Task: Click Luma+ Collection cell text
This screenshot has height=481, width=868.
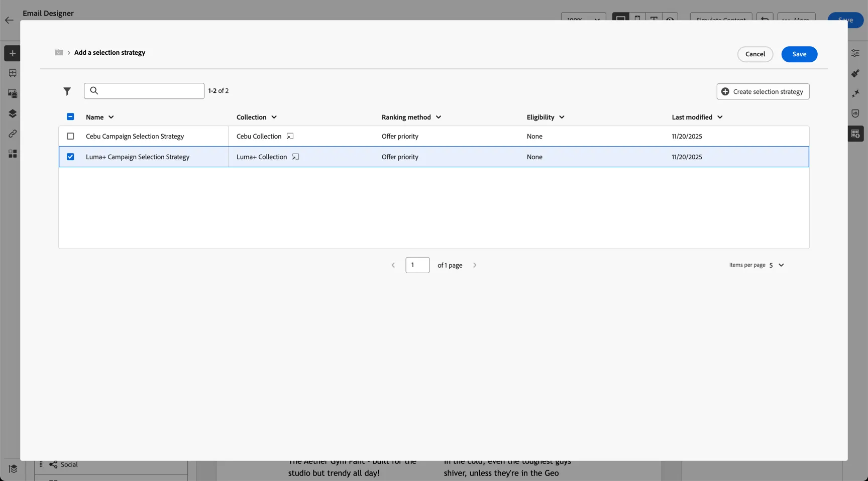Action: (262, 157)
